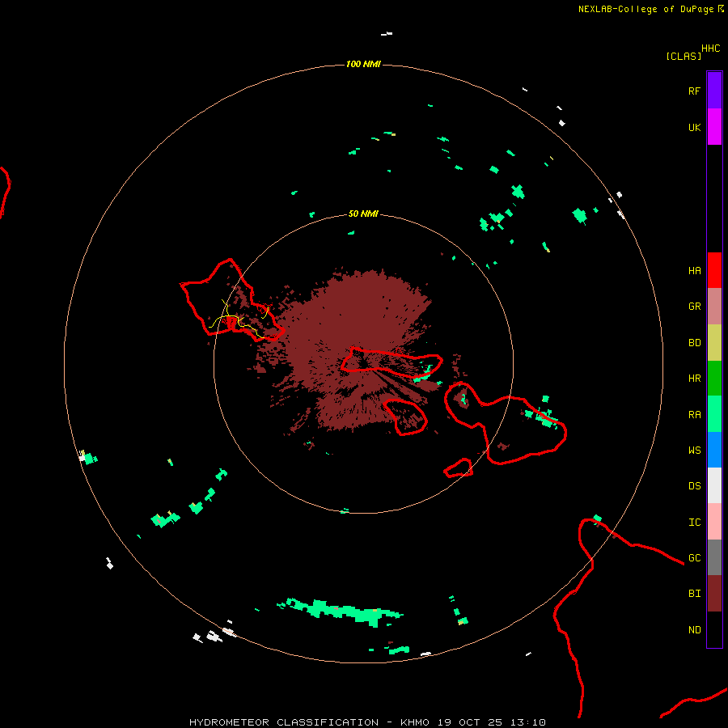Click the IC legend label

(x=694, y=522)
